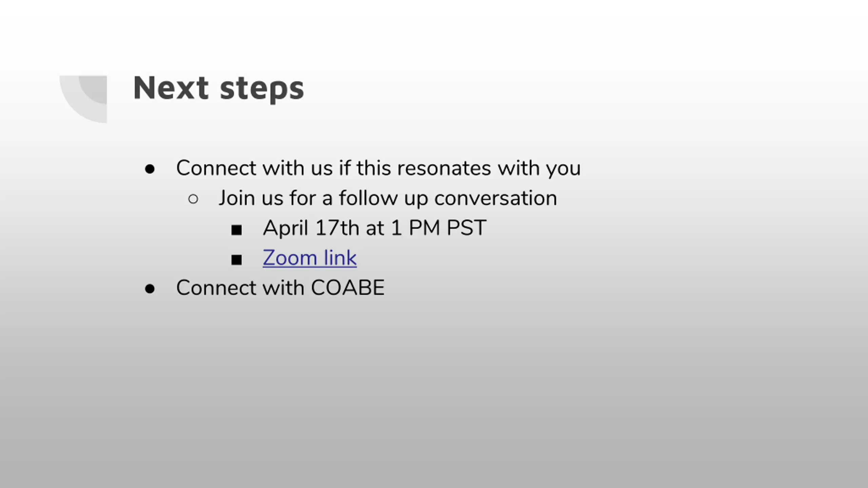Click the word steps in the title
The image size is (868, 488).
tap(262, 89)
